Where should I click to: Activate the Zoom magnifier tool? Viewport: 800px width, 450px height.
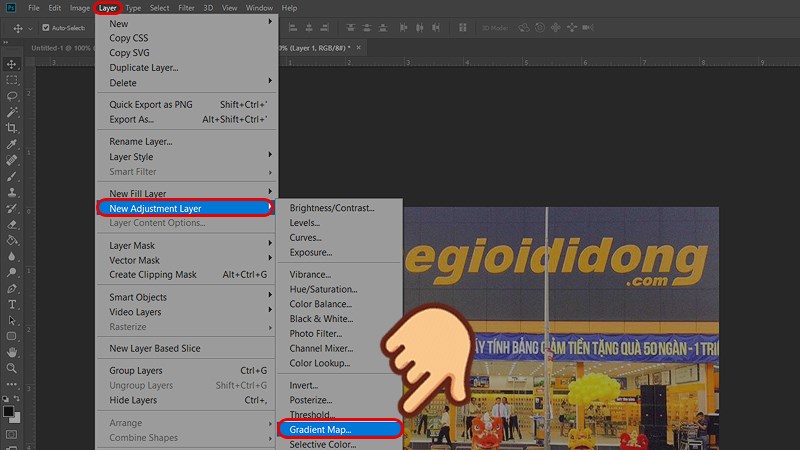pyautogui.click(x=12, y=368)
